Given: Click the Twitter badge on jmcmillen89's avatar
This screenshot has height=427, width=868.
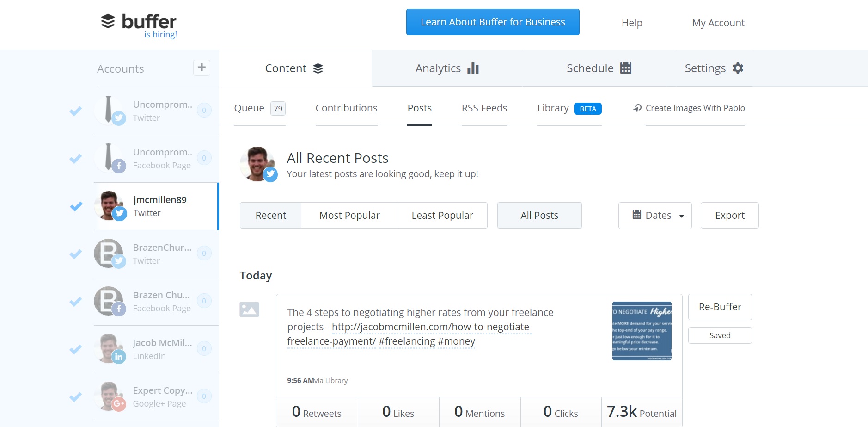Looking at the screenshot, I should click(x=120, y=214).
